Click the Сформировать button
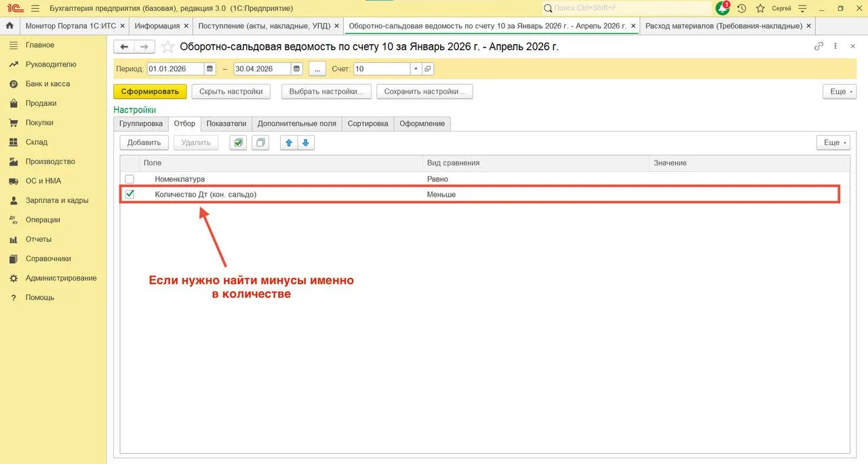Image resolution: width=868 pixels, height=464 pixels. [x=150, y=92]
